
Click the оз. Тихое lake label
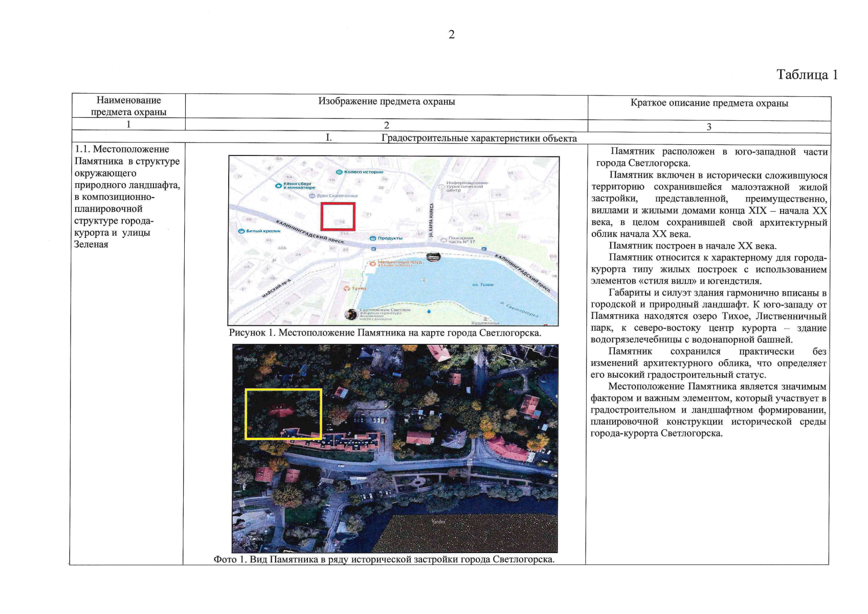pos(482,284)
